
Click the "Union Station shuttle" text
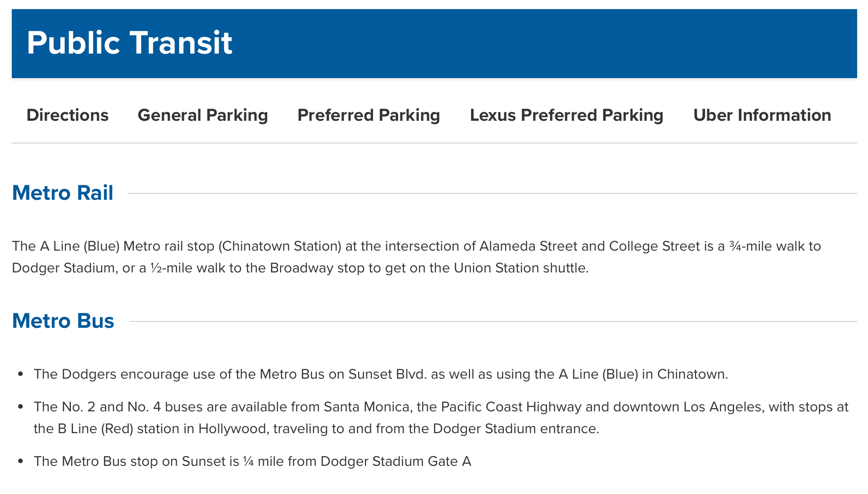pos(520,268)
